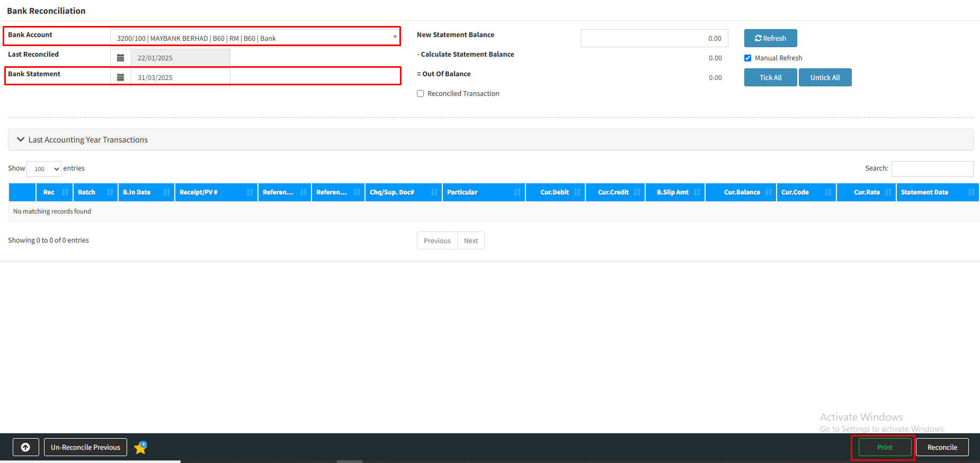
Task: Sort table by Rec column
Action: click(53, 192)
